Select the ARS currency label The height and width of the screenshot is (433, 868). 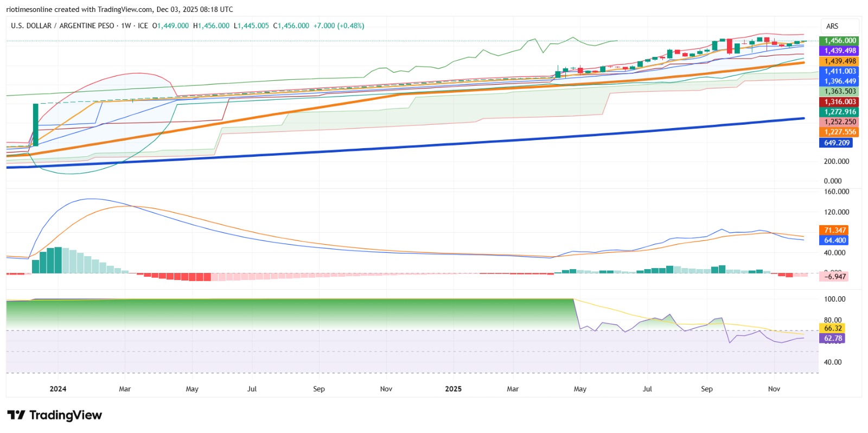click(x=832, y=26)
